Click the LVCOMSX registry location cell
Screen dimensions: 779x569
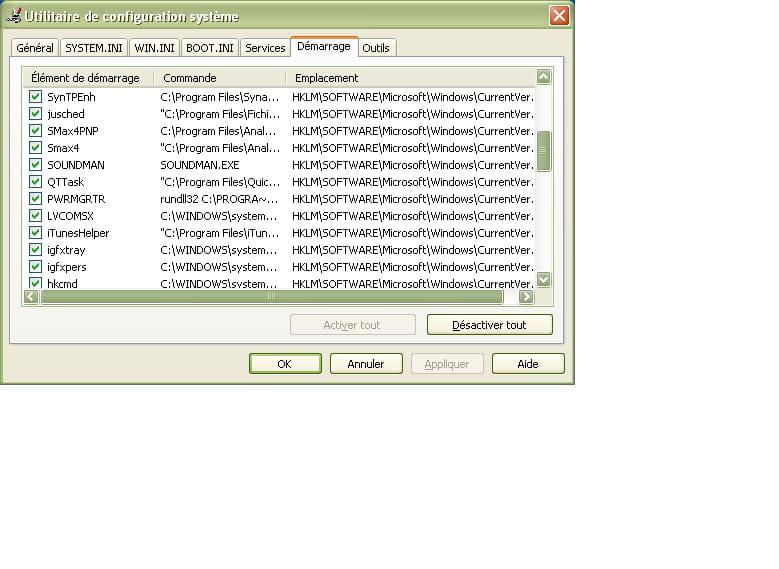click(413, 216)
